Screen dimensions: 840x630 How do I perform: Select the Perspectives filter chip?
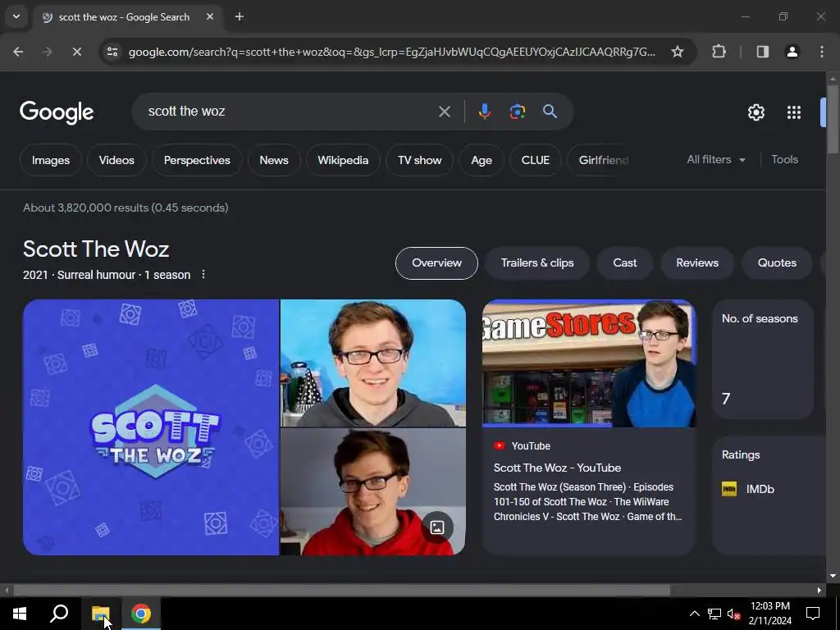pos(197,160)
